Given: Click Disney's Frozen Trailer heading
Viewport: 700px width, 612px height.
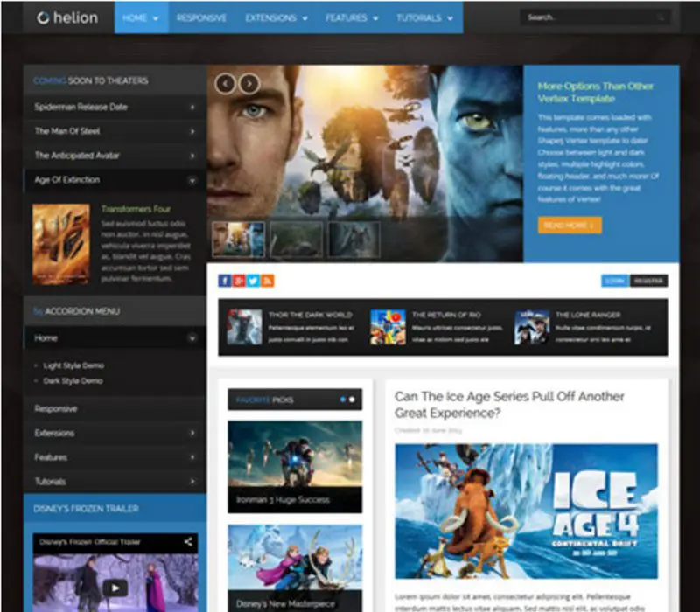Looking at the screenshot, I should point(86,509).
